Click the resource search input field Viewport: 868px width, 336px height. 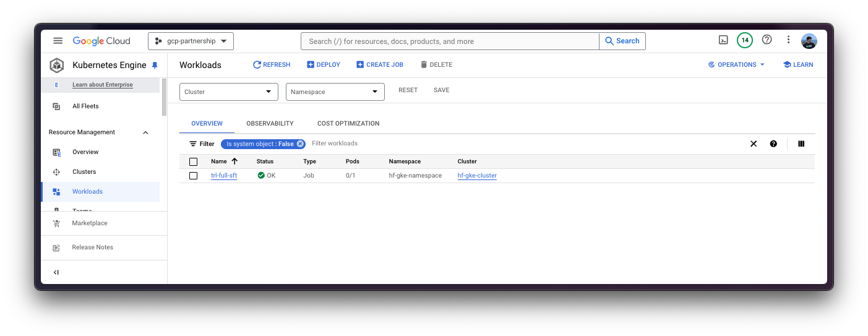point(450,41)
